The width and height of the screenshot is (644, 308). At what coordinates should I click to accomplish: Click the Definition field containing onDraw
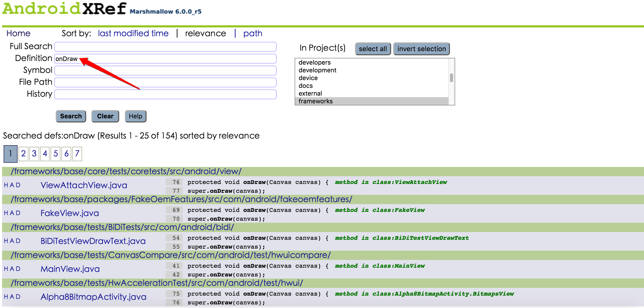pos(165,59)
